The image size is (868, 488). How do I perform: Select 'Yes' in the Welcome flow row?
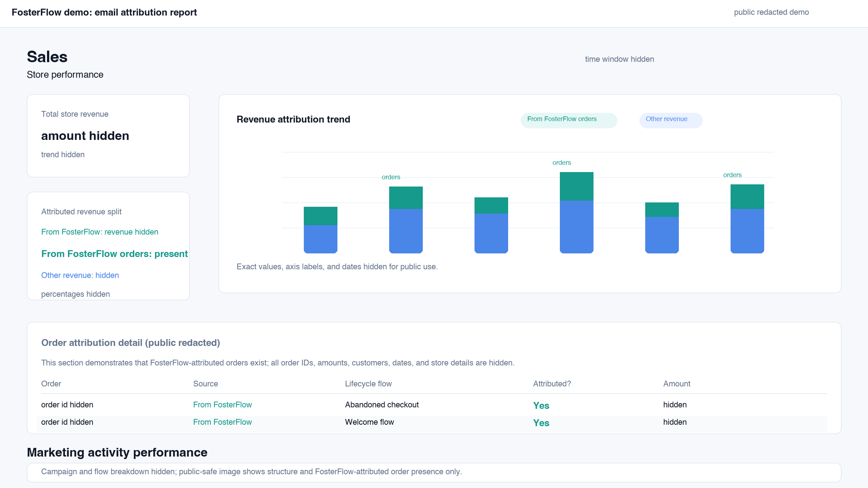pos(541,423)
